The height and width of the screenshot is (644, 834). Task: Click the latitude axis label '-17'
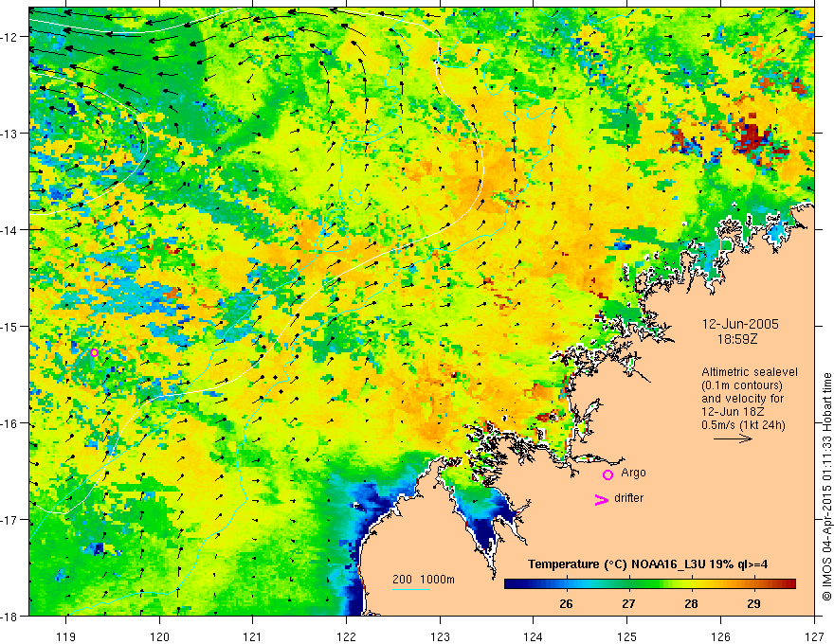tap(9, 520)
